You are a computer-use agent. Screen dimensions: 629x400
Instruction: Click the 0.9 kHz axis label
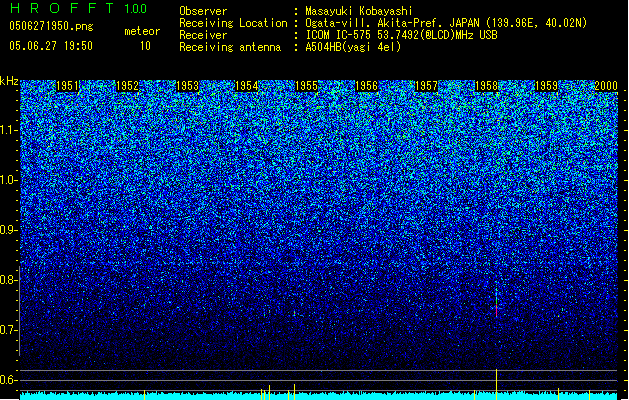9,230
